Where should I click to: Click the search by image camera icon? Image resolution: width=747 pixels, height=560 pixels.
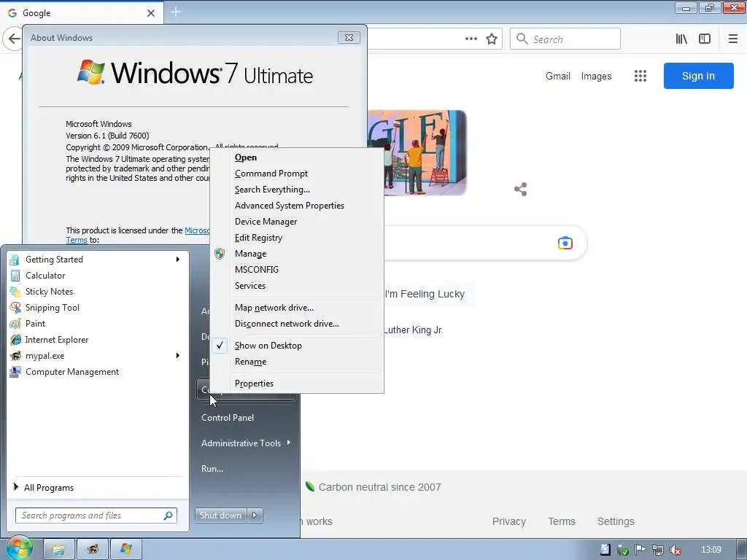pyautogui.click(x=565, y=243)
